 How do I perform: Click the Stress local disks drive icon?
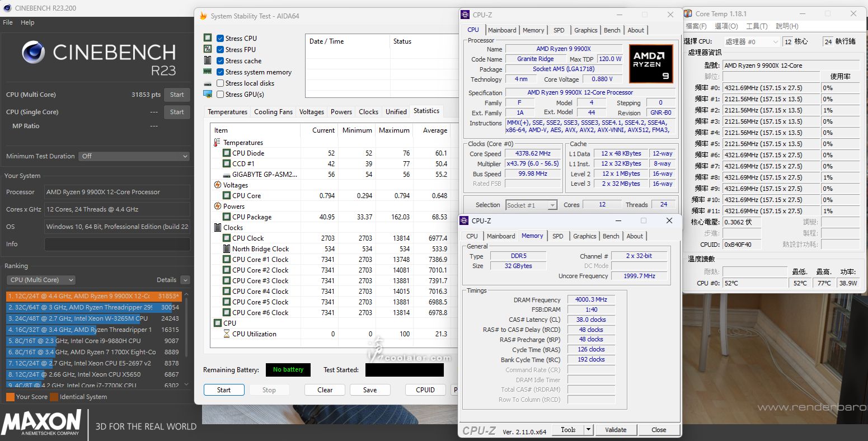pos(208,83)
